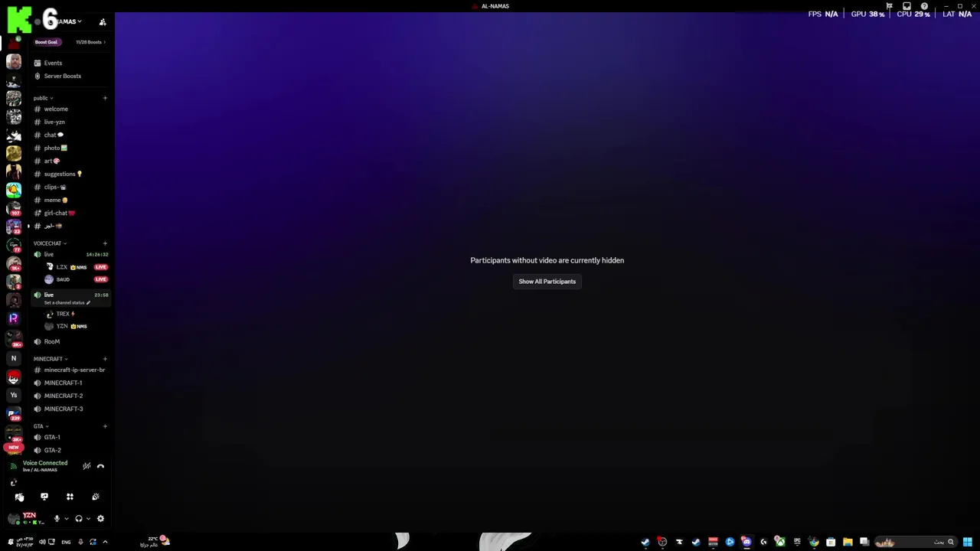This screenshot has width=980, height=551.
Task: Watch the LZX LIVE stream badge
Action: coord(100,267)
